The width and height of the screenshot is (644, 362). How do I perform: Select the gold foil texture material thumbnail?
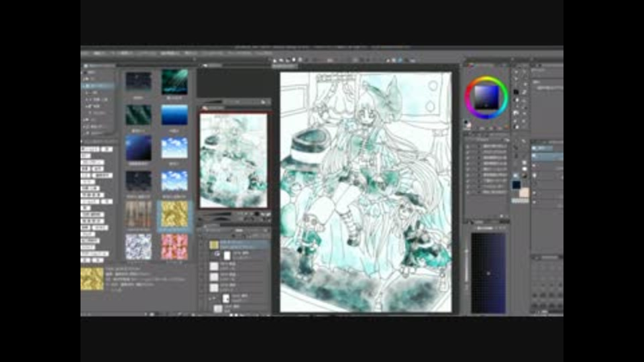click(174, 214)
